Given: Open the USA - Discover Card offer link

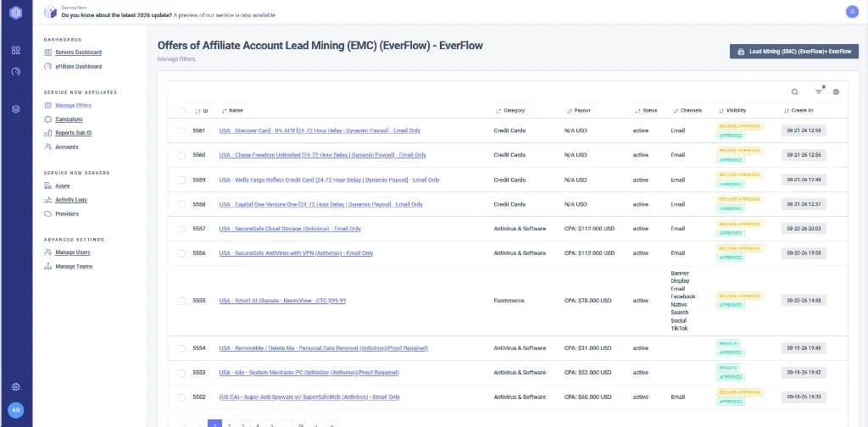Looking at the screenshot, I should [320, 131].
